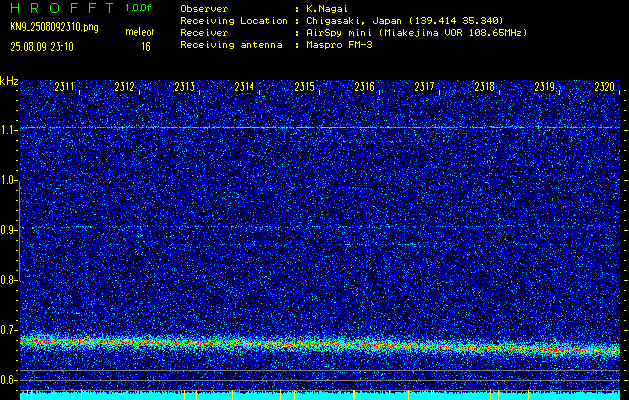Viewport: 629px width, 400px height.
Task: Click the 2312 time axis label
Action: tap(124, 87)
